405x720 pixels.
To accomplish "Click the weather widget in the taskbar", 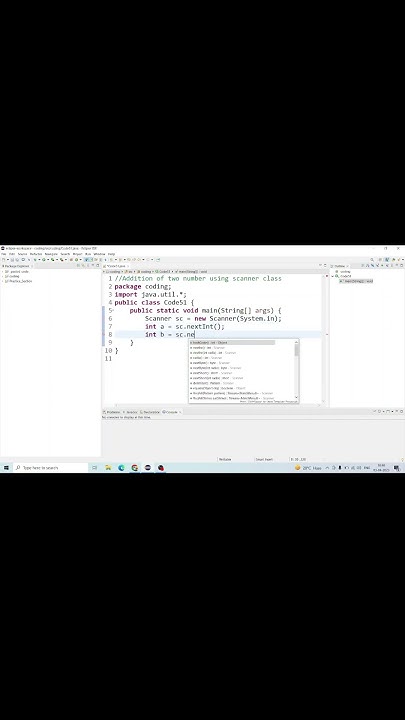I will (308, 468).
